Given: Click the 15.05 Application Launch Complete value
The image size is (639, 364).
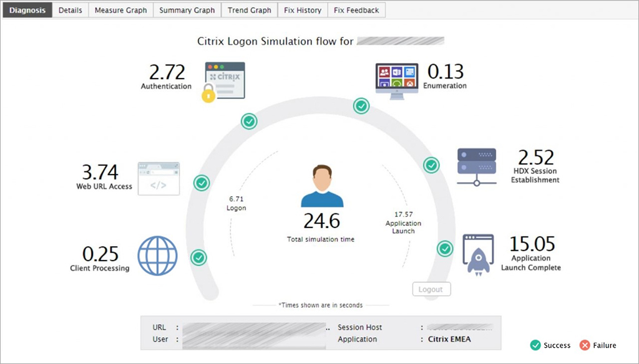Looking at the screenshot, I should pos(532,244).
